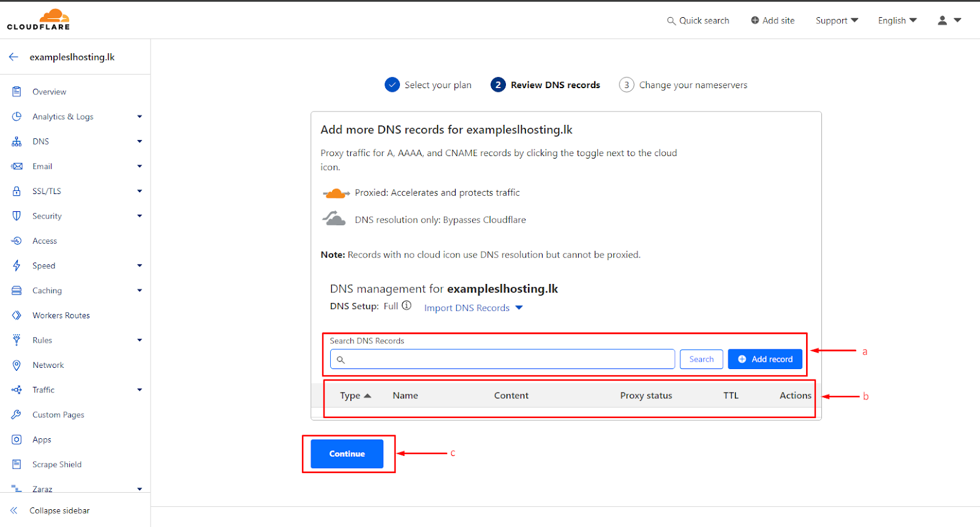Go to Select your plan step
This screenshot has width=980, height=527.
click(428, 85)
